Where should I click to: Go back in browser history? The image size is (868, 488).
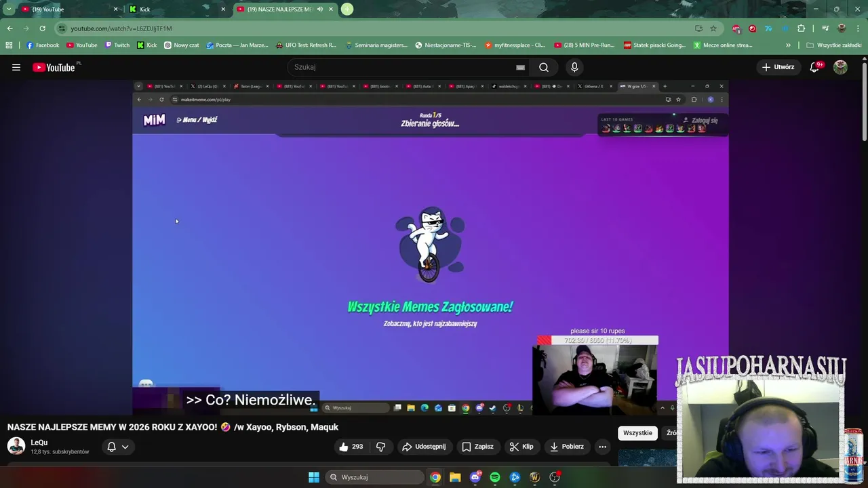coord(9,28)
